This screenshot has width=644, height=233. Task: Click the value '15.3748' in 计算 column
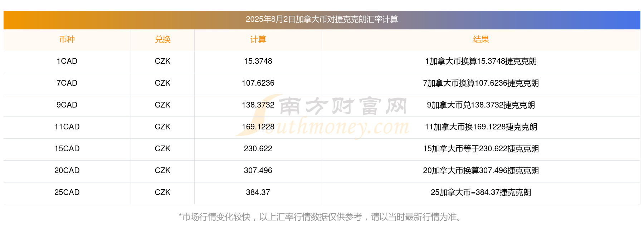(x=258, y=61)
